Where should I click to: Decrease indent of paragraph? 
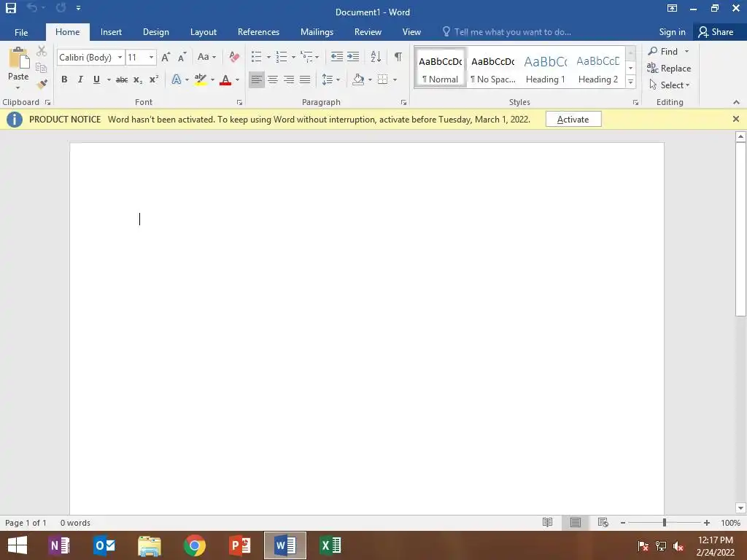tap(337, 57)
